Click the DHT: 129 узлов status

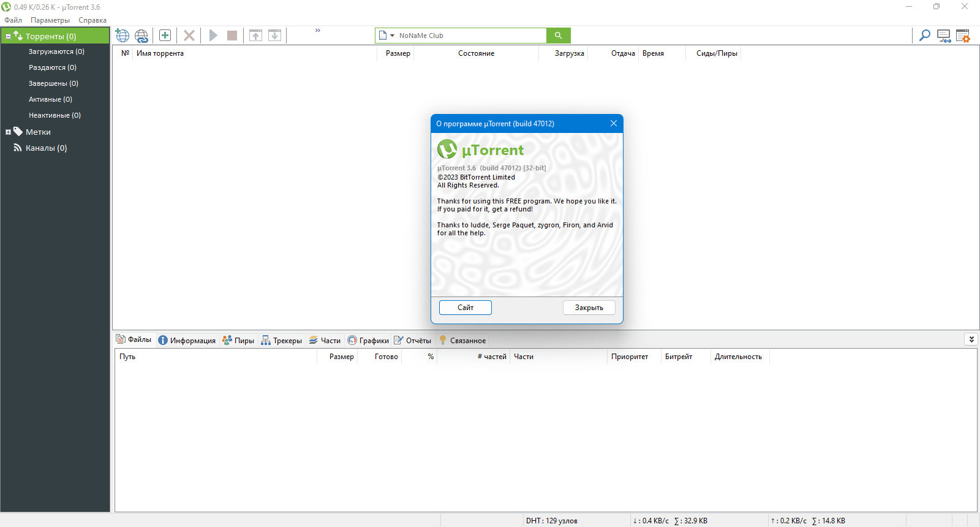coord(551,521)
